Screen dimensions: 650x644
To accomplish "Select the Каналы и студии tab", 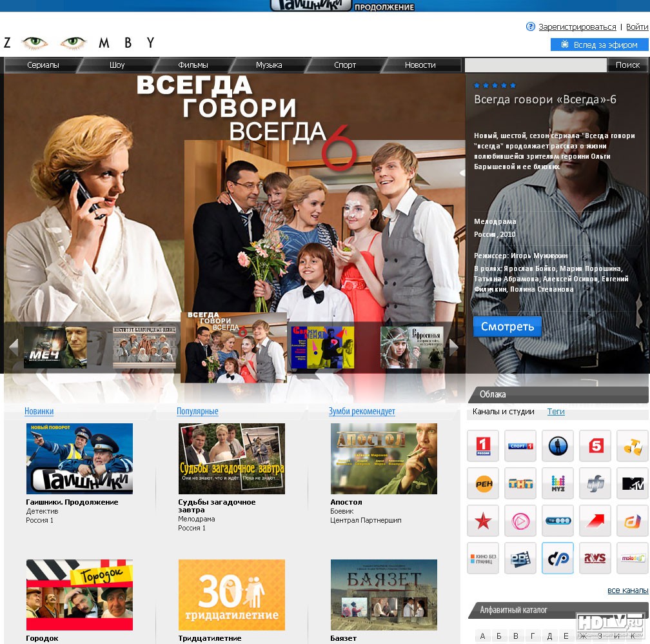I will [x=503, y=412].
